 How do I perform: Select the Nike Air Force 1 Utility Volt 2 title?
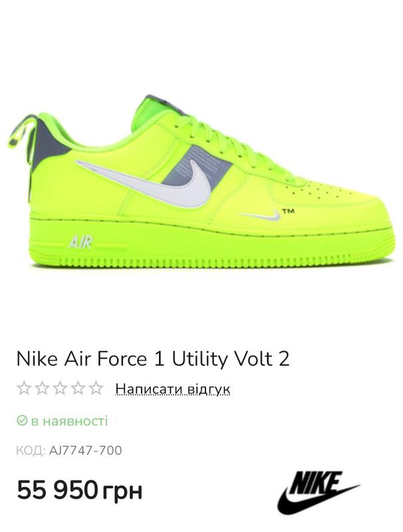[x=153, y=358]
